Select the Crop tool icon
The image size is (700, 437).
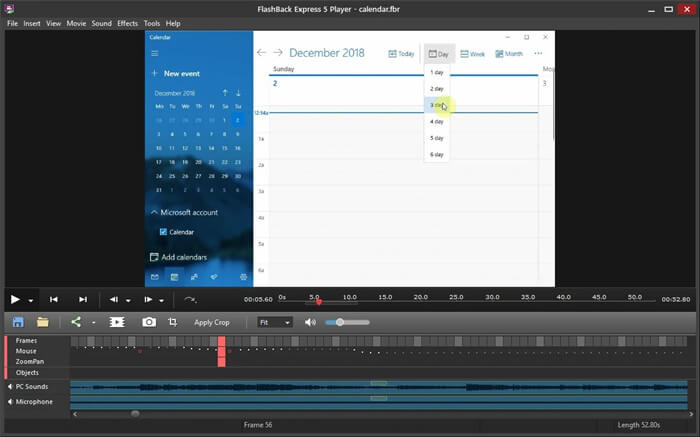[172, 322]
